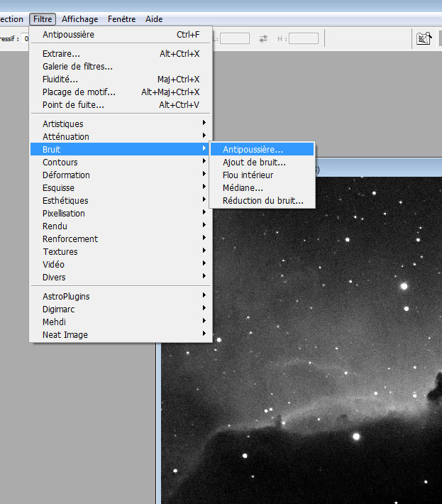442x504 pixels.
Task: Open the Aide menu
Action: 154,19
